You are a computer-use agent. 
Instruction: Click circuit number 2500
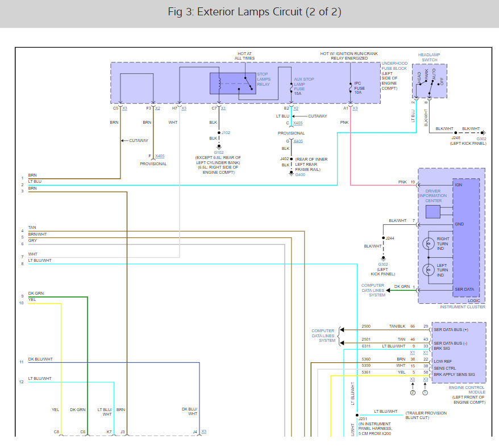pos(366,326)
